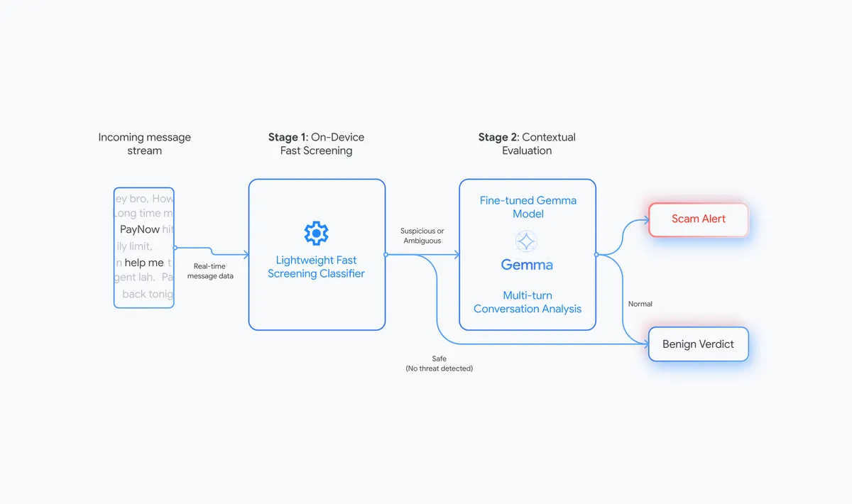The height and width of the screenshot is (504, 852).
Task: Click the Stage 1: On-Device Fast Screening title
Action: coord(316,144)
